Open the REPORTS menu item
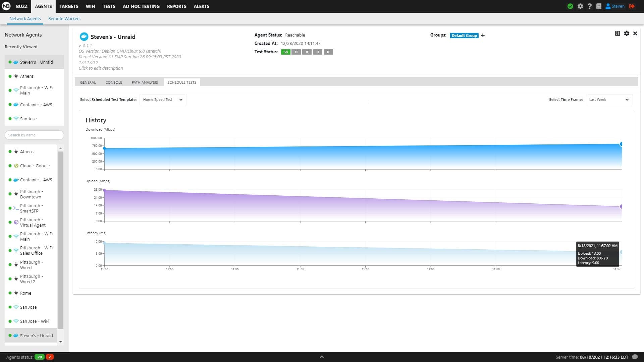Viewport: 644px width, 362px height. coord(176,6)
